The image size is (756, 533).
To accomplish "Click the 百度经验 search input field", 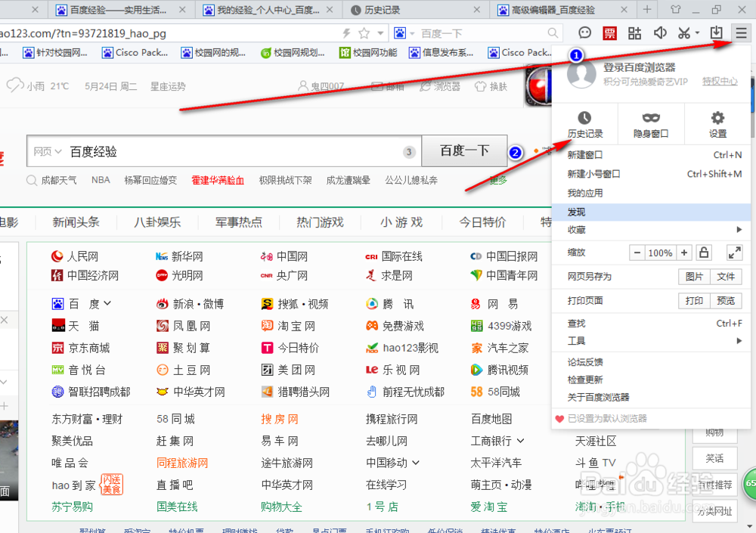I will pos(225,151).
